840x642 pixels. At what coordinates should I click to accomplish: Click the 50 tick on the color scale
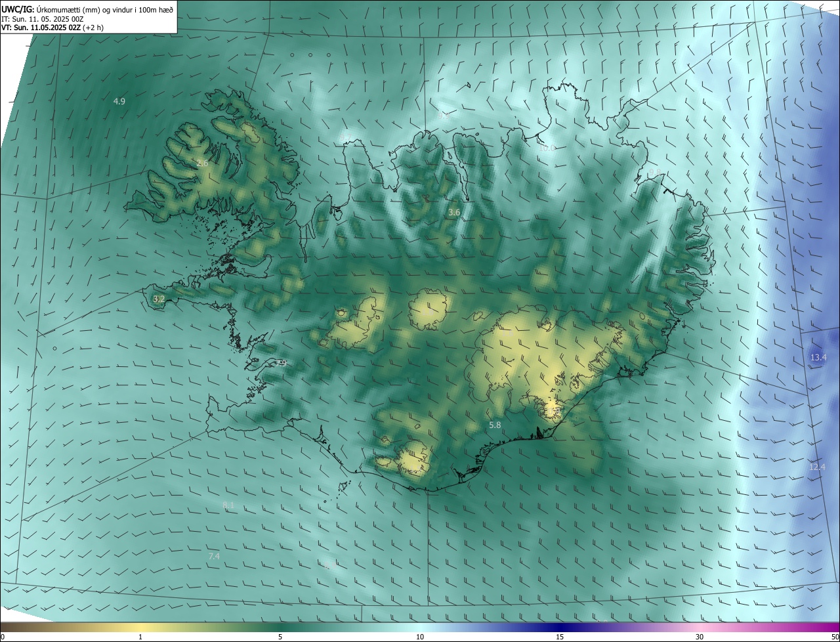point(835,637)
